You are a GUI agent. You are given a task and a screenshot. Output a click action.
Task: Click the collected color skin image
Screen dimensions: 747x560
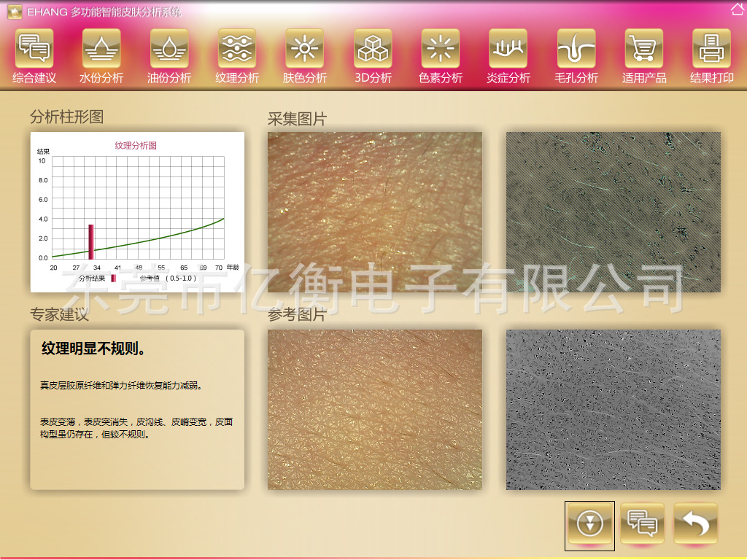(x=374, y=211)
